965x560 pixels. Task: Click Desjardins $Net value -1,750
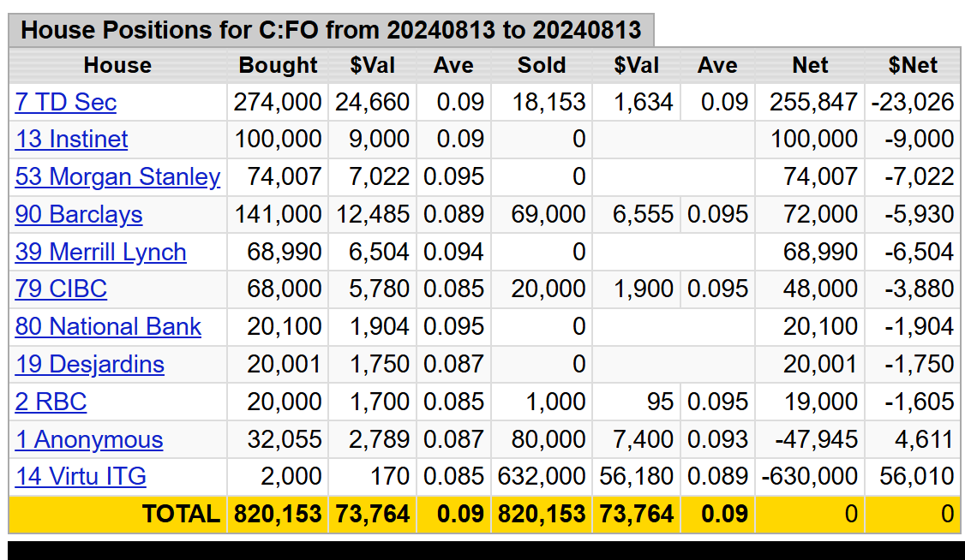920,364
